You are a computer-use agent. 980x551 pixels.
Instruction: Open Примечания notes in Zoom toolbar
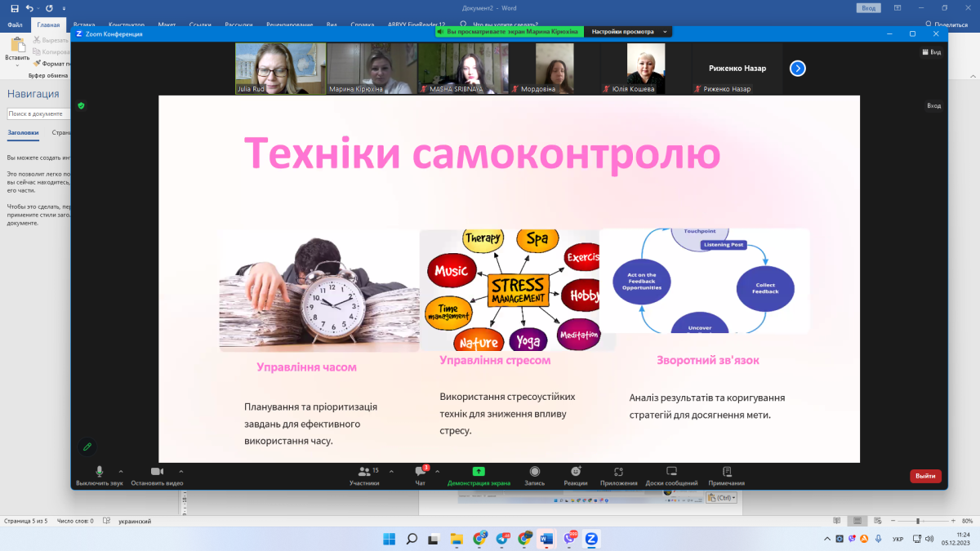(x=726, y=472)
